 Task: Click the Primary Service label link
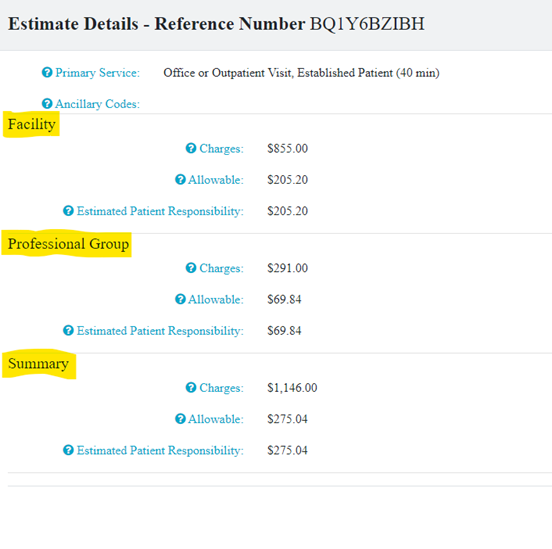[98, 73]
